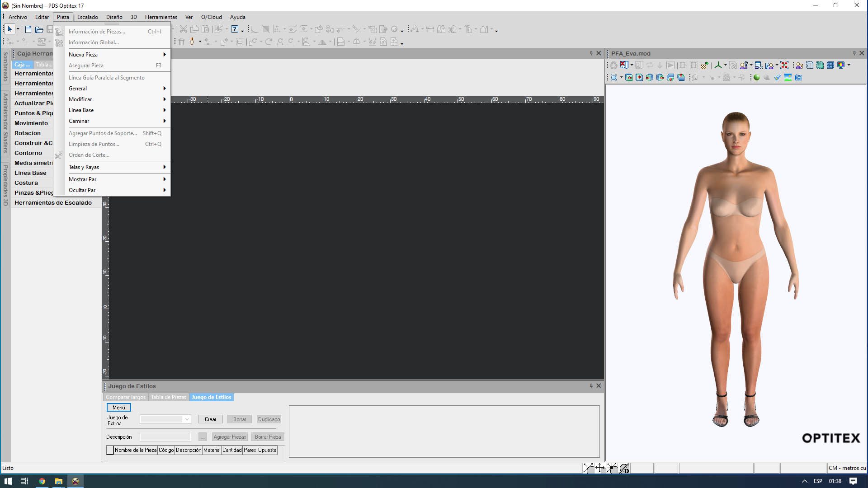Toggle pin on PFA_Eva.mod 3D panel

[x=854, y=53]
